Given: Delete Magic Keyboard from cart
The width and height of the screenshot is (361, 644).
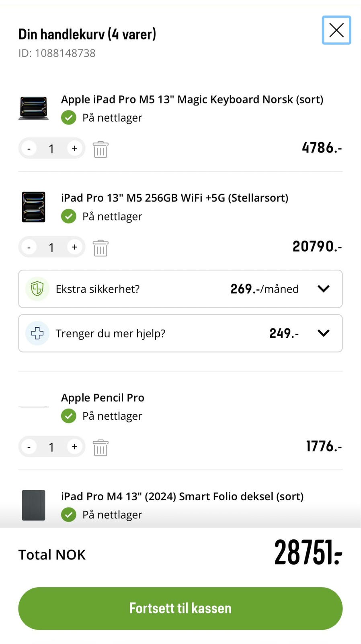Looking at the screenshot, I should point(101,149).
